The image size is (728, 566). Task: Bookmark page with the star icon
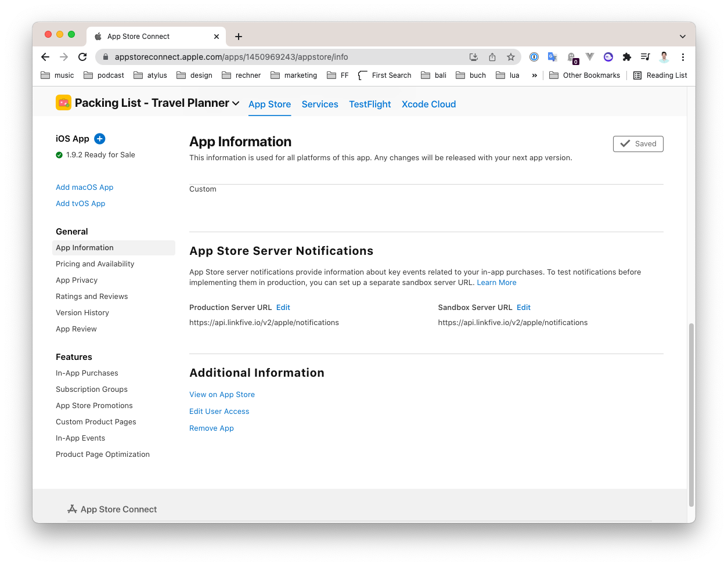[511, 57]
